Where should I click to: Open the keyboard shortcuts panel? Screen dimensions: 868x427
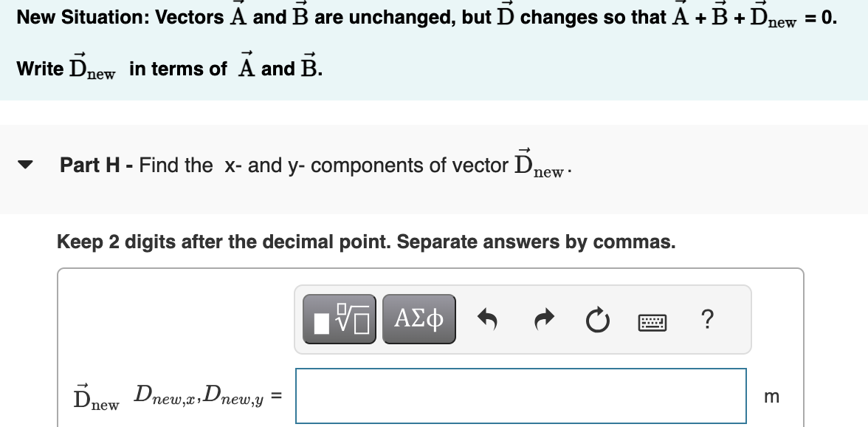tap(654, 321)
